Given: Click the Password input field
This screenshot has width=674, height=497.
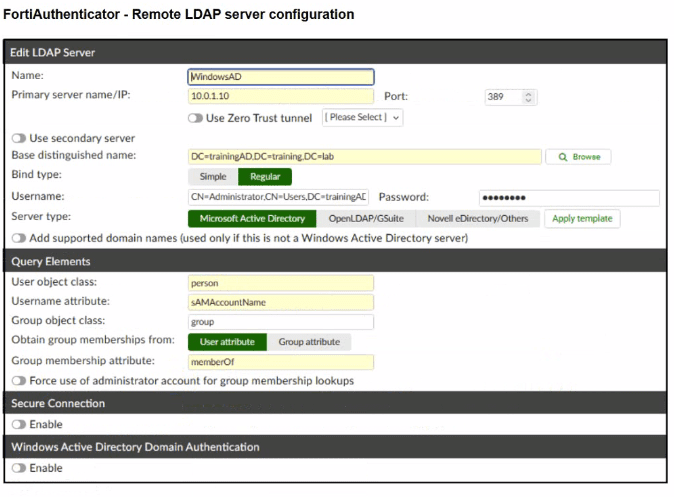Looking at the screenshot, I should pyautogui.click(x=566, y=198).
